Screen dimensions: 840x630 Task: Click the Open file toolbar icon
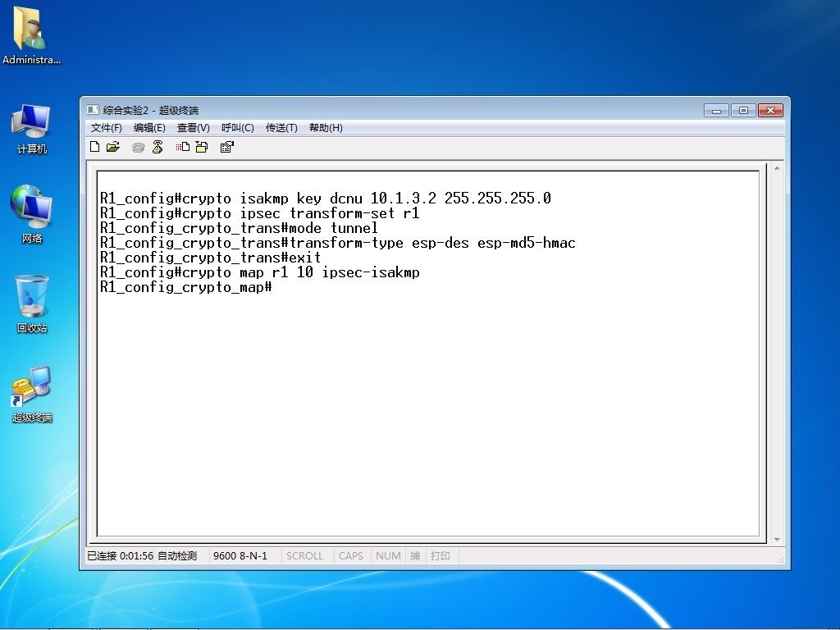click(113, 147)
